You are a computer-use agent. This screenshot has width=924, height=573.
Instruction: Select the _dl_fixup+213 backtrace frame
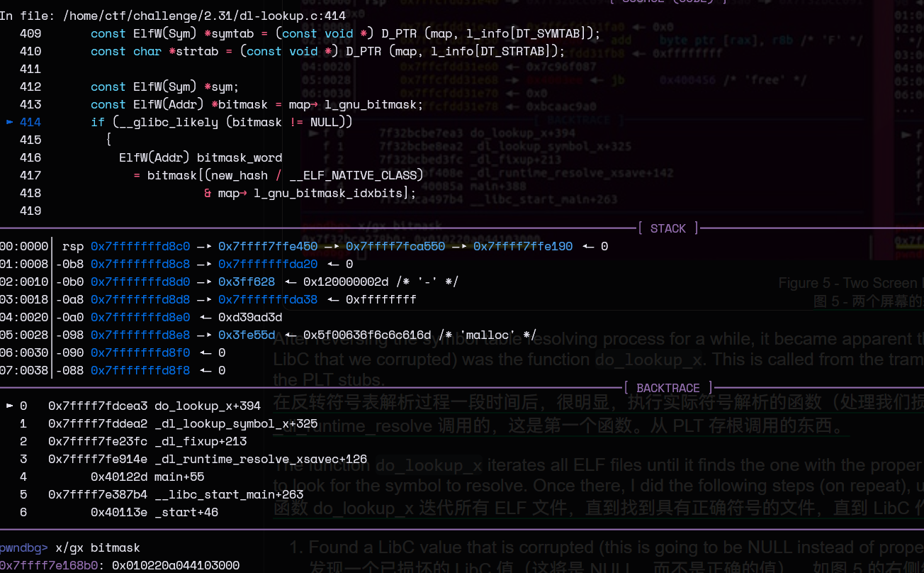[200, 441]
